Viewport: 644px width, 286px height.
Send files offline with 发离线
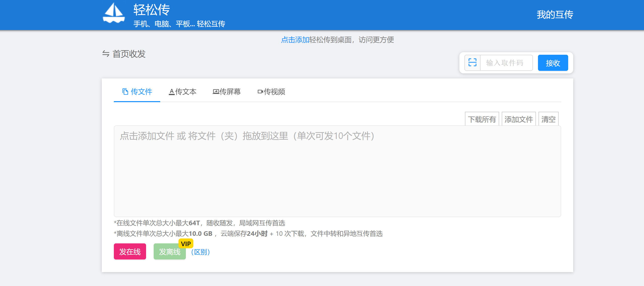pos(170,251)
